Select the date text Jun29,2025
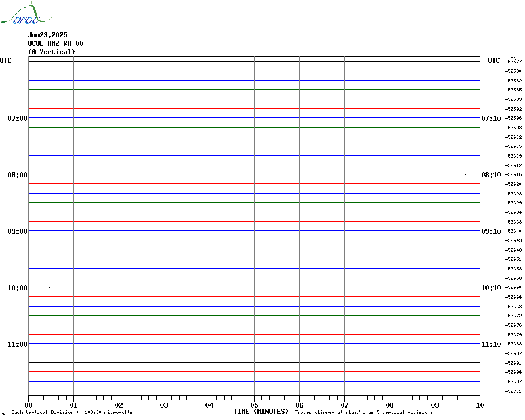 47,35
